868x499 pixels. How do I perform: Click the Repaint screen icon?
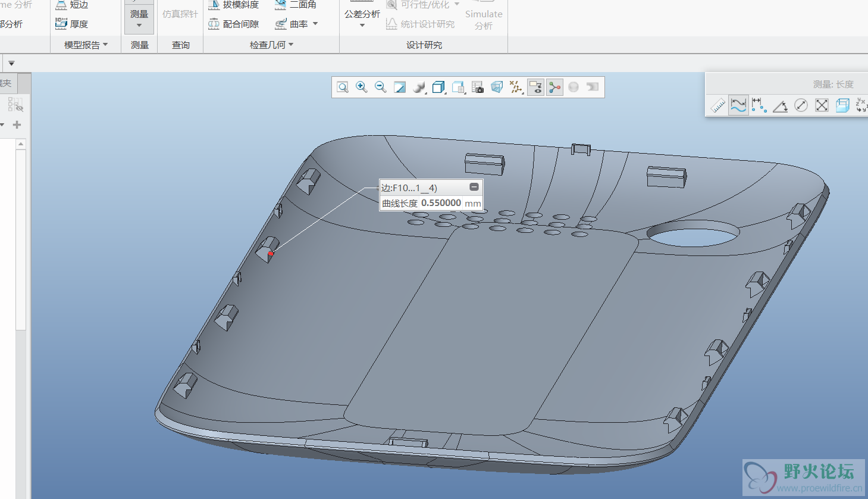tap(400, 88)
